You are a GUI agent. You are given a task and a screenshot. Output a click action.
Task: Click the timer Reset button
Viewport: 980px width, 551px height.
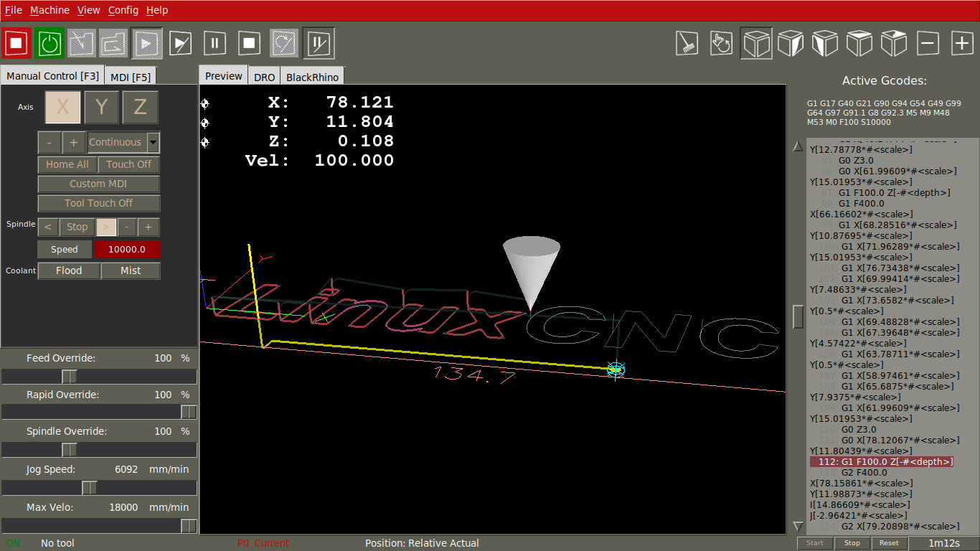pos(889,543)
